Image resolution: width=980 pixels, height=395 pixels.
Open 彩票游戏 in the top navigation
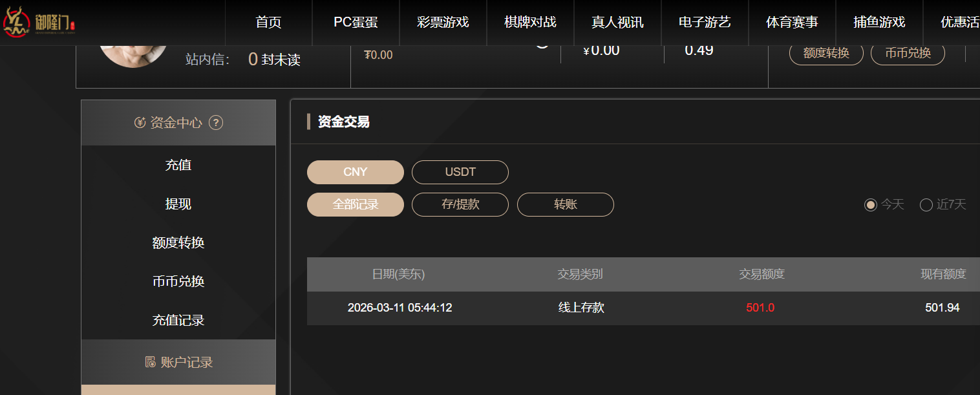click(x=443, y=22)
